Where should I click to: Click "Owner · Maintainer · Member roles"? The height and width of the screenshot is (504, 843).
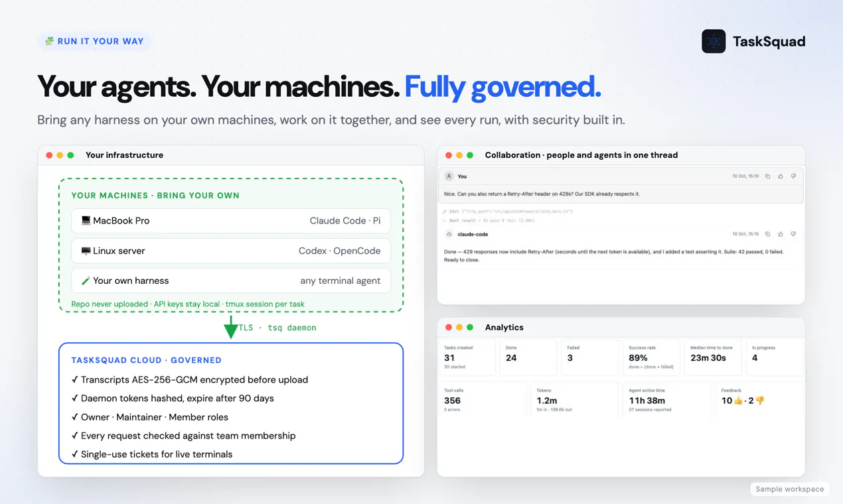(x=155, y=417)
